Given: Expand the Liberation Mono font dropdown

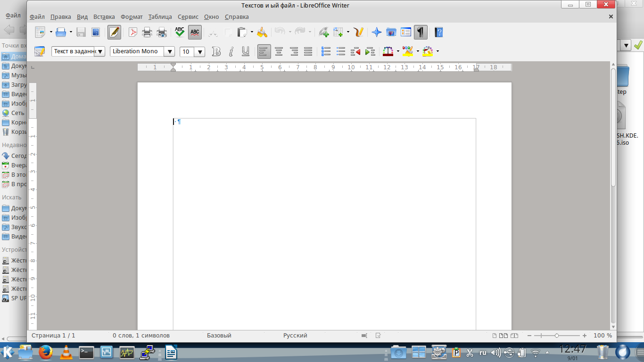Looking at the screenshot, I should pyautogui.click(x=170, y=52).
